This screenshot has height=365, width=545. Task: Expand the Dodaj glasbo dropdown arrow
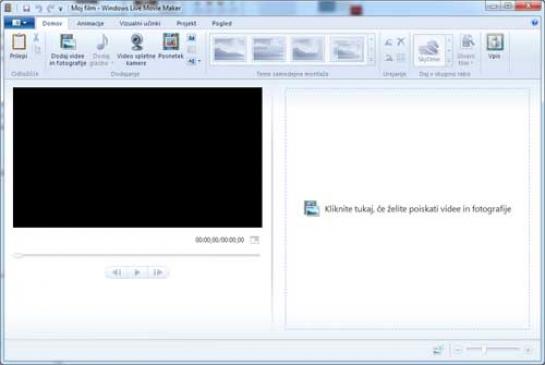click(x=112, y=63)
